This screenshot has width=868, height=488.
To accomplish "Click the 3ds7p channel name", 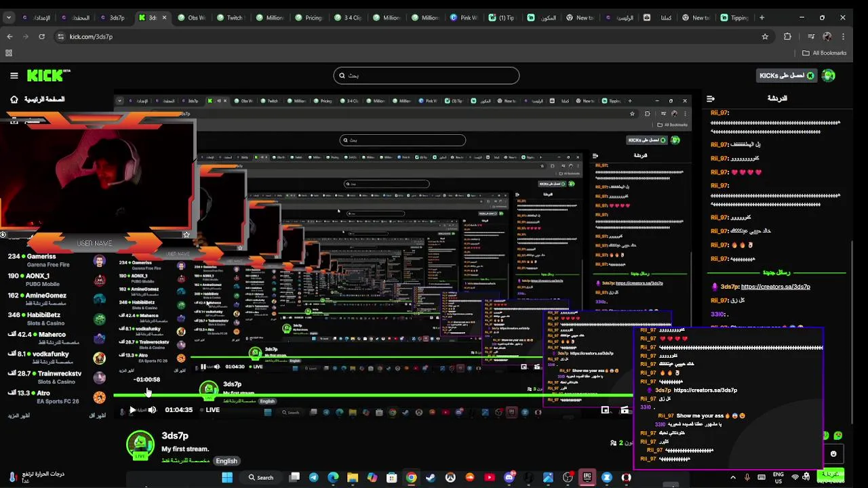I will point(175,436).
